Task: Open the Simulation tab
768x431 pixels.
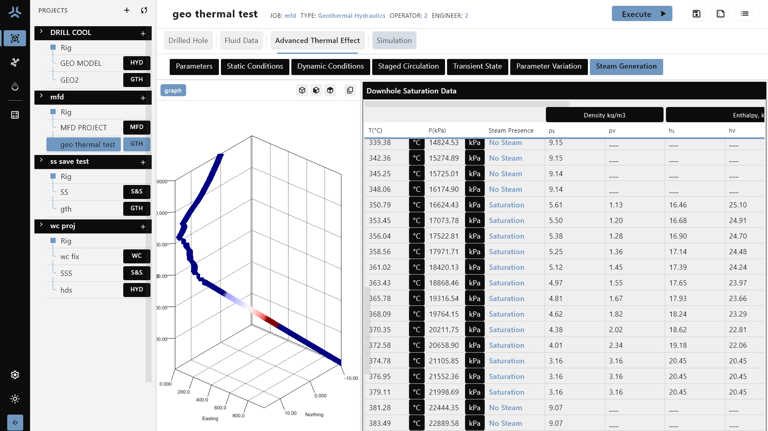Action: 394,41
